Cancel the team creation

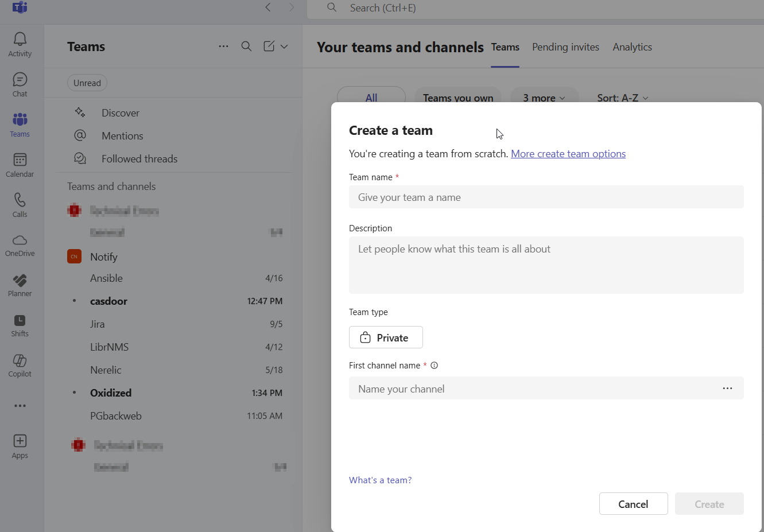pos(633,503)
